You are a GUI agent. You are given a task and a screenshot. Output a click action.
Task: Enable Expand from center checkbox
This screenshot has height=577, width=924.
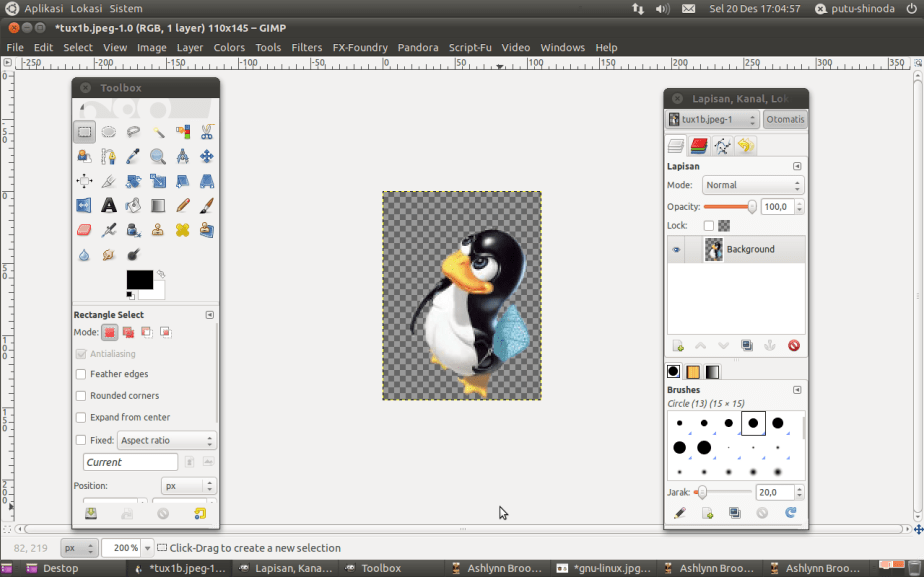(81, 418)
